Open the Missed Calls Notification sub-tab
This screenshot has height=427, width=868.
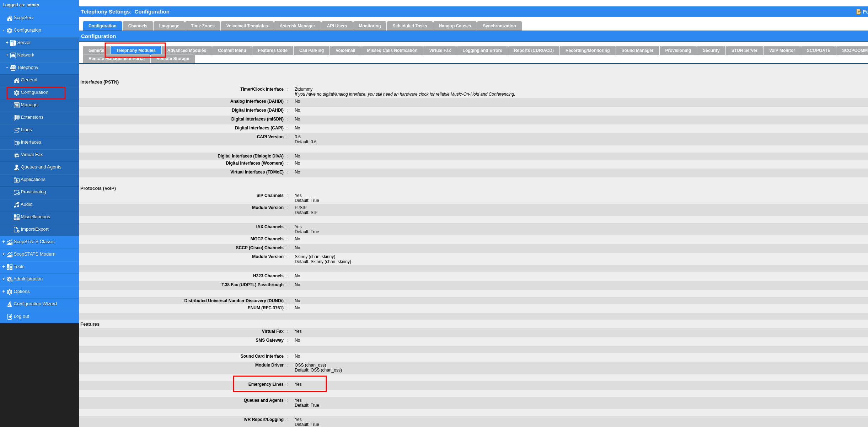(392, 50)
